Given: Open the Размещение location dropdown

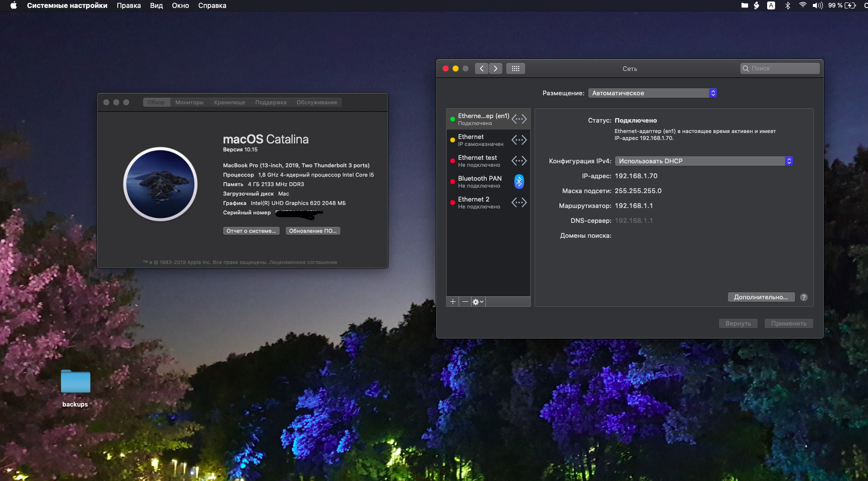Looking at the screenshot, I should click(652, 93).
